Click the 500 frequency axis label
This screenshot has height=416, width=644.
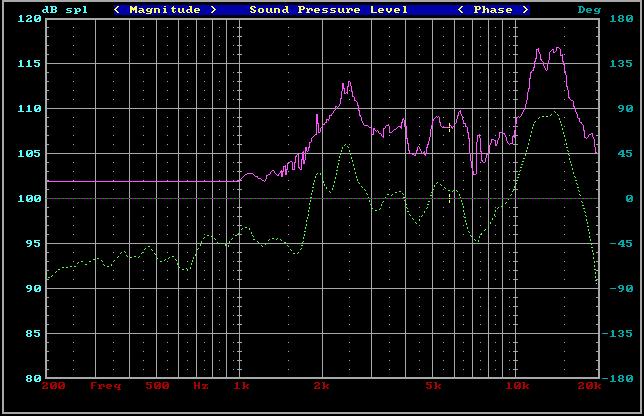(x=157, y=386)
